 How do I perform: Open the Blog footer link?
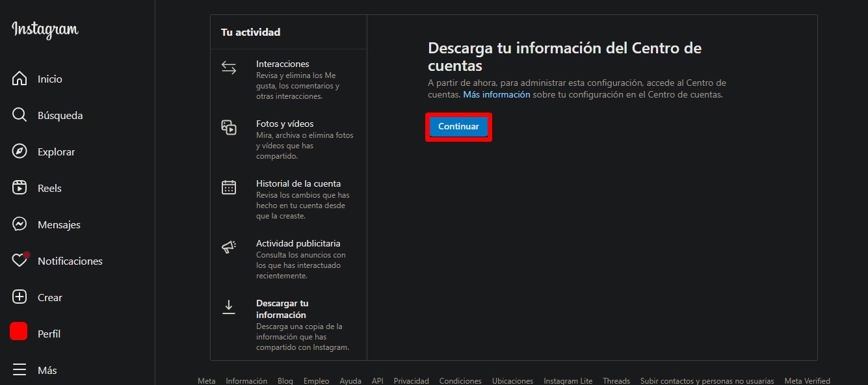(285, 381)
